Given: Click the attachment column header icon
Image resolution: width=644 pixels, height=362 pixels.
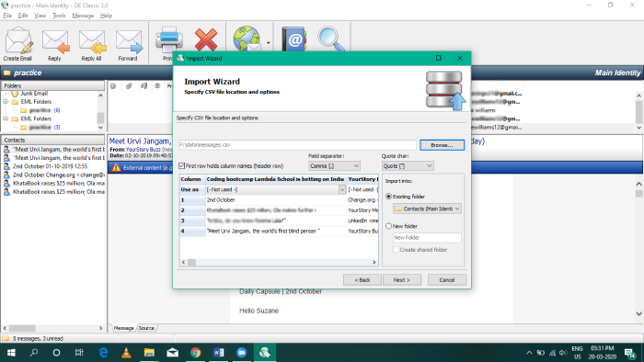Looking at the screenshot, I should 129,86.
